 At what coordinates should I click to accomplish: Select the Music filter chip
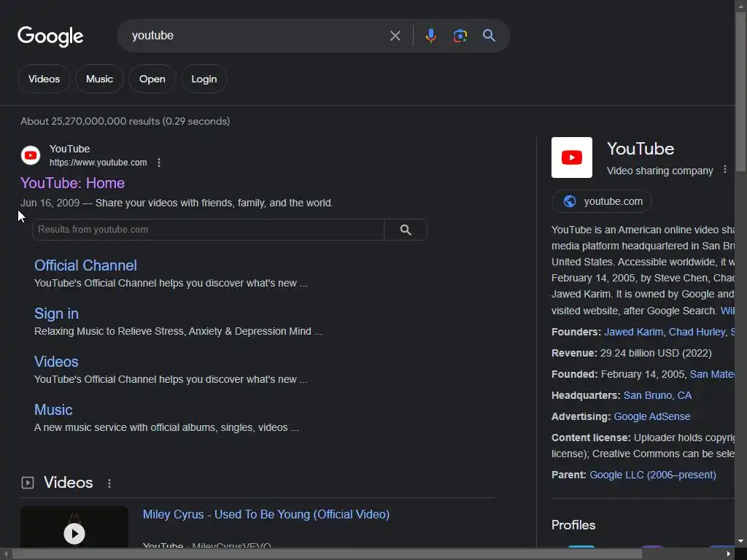pyautogui.click(x=99, y=79)
